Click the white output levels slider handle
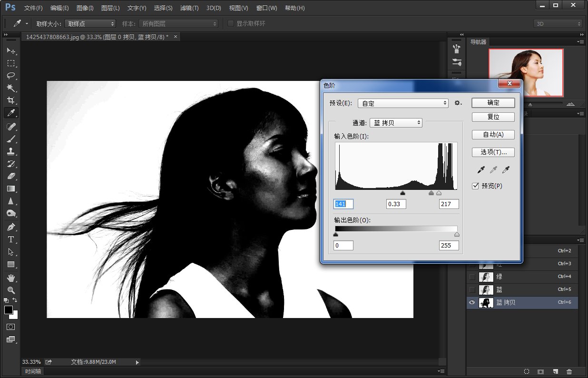588x378 pixels. 457,234
